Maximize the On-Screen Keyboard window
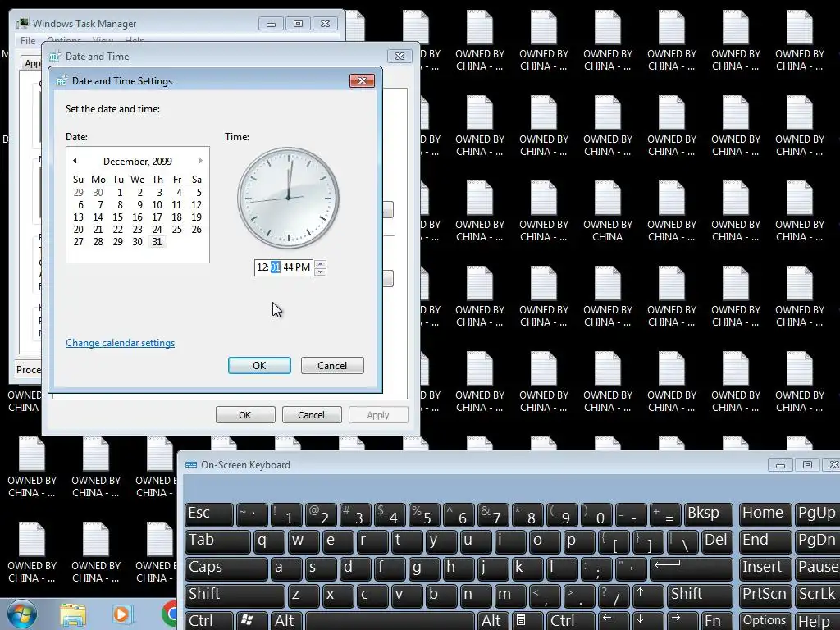 point(807,465)
